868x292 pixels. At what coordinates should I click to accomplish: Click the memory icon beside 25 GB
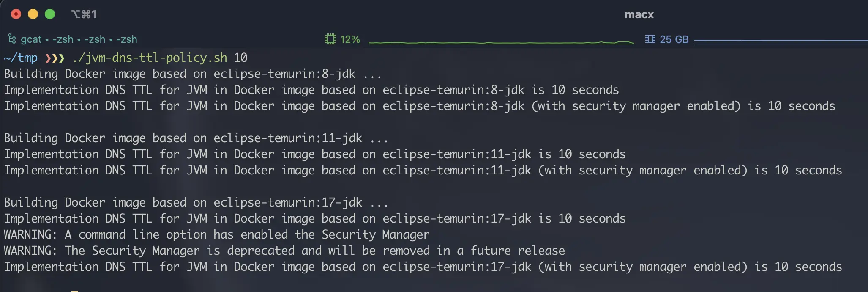point(650,39)
